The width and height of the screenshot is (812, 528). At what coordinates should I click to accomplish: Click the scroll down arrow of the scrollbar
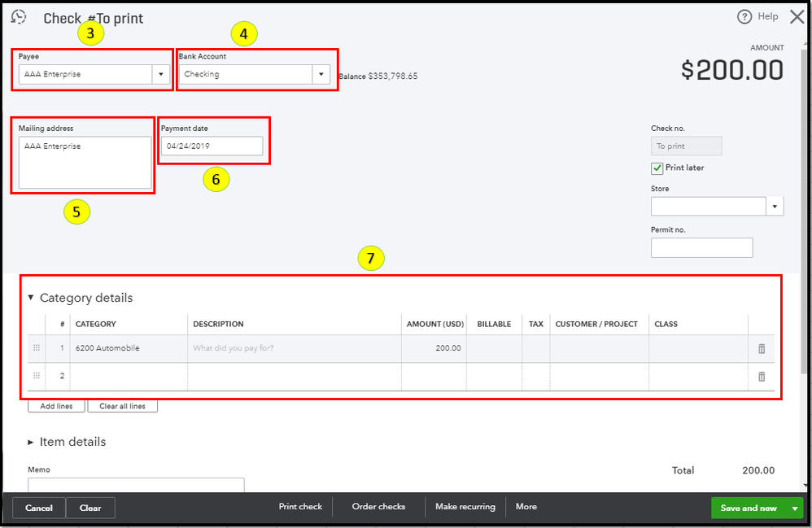[804, 486]
